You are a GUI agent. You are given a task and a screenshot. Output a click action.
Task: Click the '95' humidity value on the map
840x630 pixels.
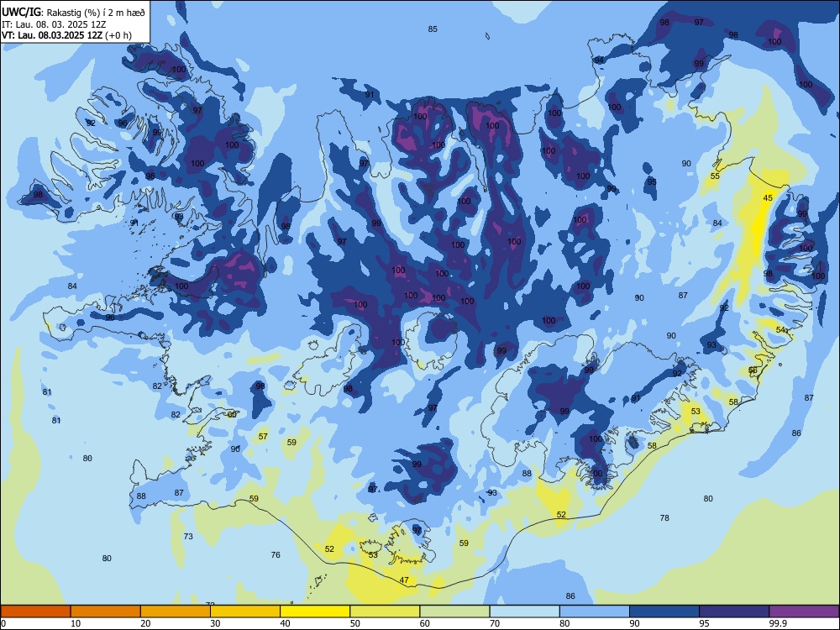point(652,181)
